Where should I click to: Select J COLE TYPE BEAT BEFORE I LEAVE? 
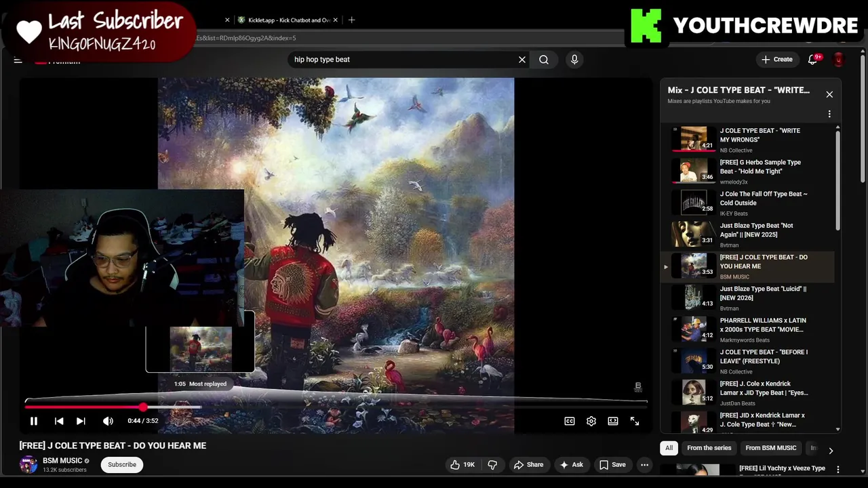[x=746, y=361]
